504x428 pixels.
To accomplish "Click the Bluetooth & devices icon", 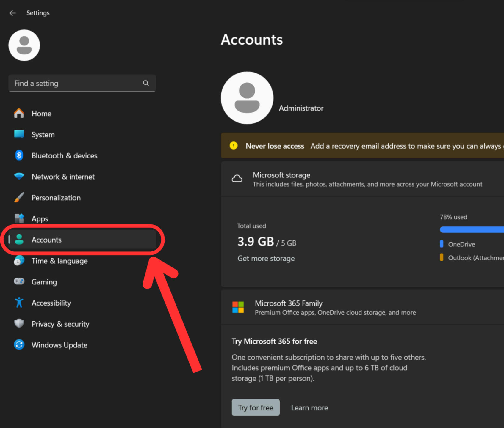I will [19, 155].
